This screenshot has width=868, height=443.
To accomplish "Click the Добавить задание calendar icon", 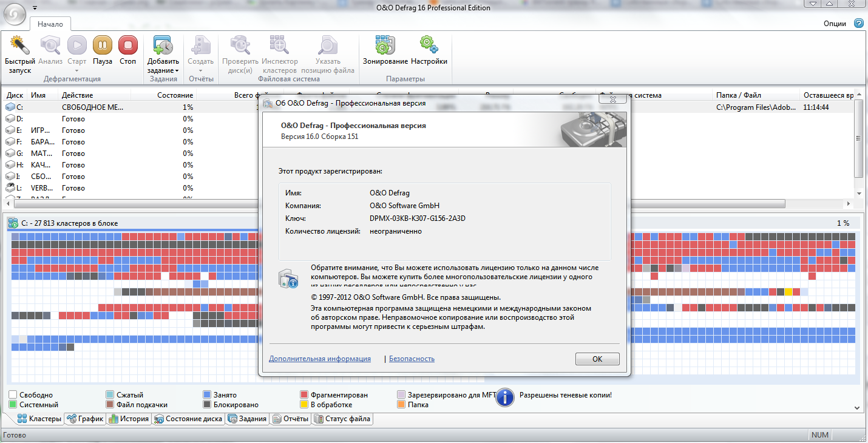I will (x=163, y=45).
